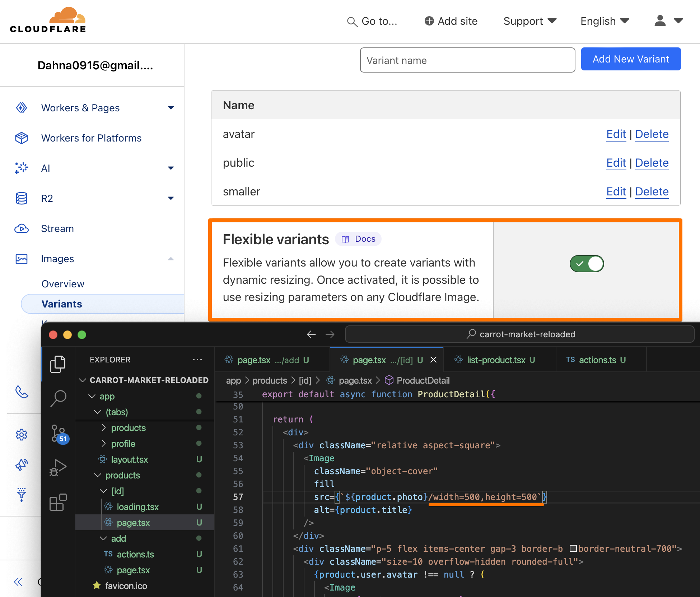Select Variants in Images submenu
700x597 pixels.
[102, 304]
